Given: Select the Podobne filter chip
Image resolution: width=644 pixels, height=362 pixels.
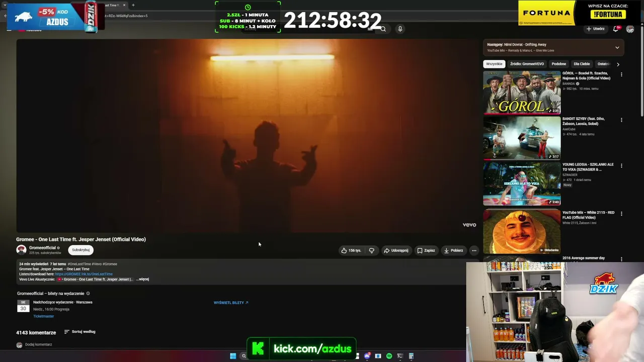Looking at the screenshot, I should tap(558, 64).
